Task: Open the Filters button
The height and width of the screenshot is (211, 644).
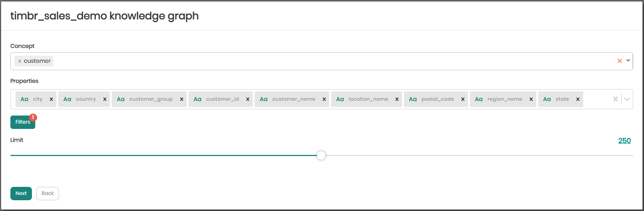Action: (x=23, y=122)
